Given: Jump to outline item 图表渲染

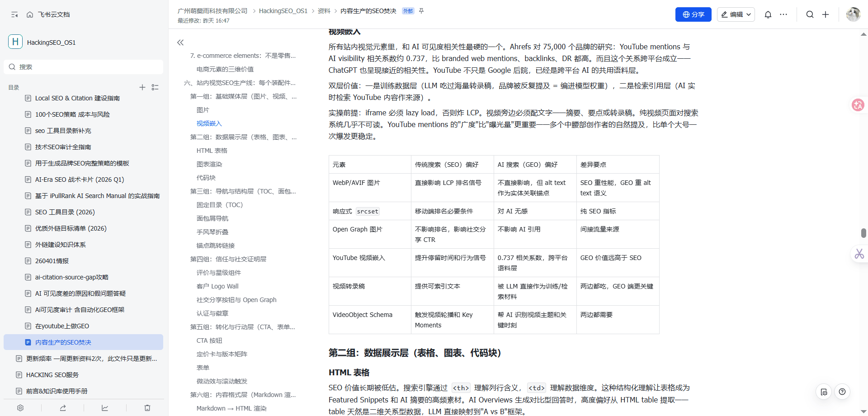Looking at the screenshot, I should 209,164.
